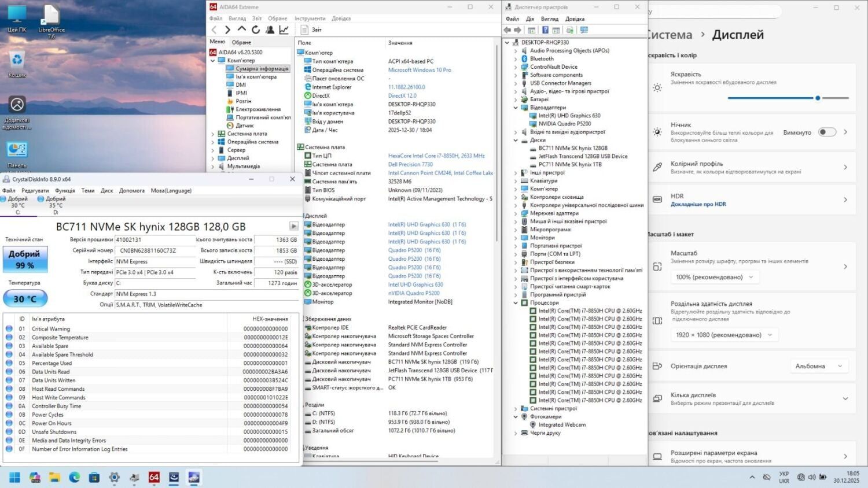This screenshot has width=868, height=488.
Task: Collapse the Процесори node in Device Manager
Action: coord(516,303)
